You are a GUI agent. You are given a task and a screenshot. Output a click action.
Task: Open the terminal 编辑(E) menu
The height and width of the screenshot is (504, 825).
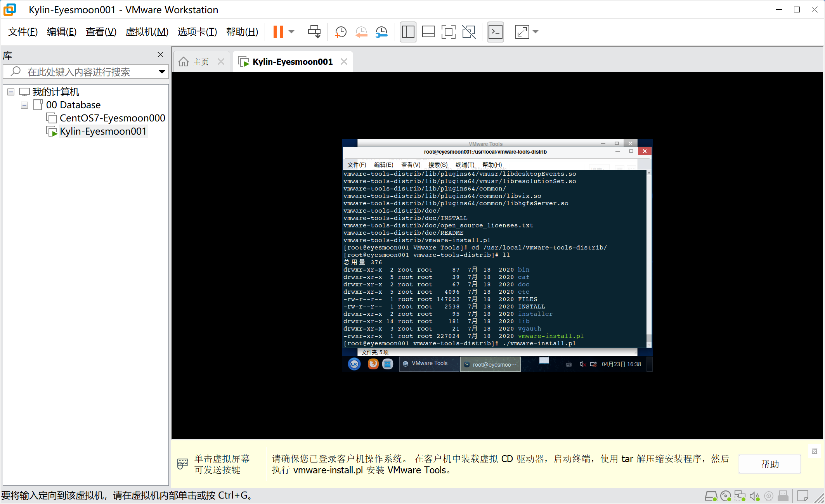[x=383, y=165]
